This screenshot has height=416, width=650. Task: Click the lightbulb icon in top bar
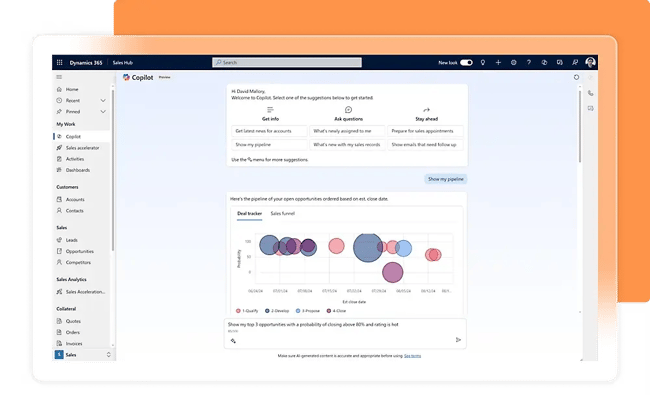[483, 63]
